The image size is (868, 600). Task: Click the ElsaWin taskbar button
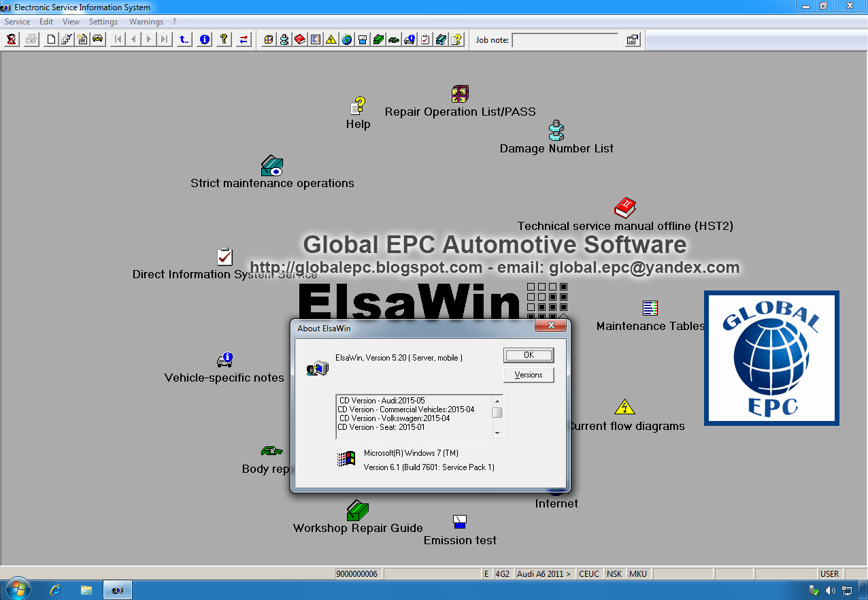click(x=117, y=590)
